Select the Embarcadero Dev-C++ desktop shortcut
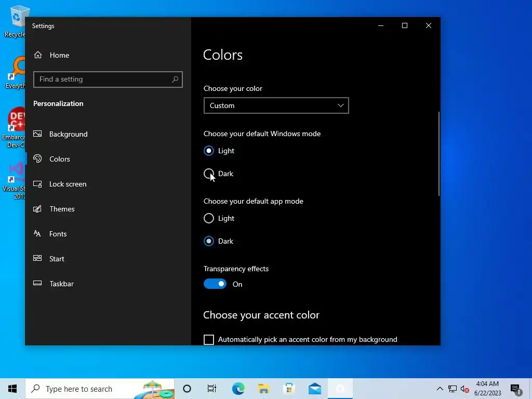The width and height of the screenshot is (532, 399). click(x=14, y=128)
